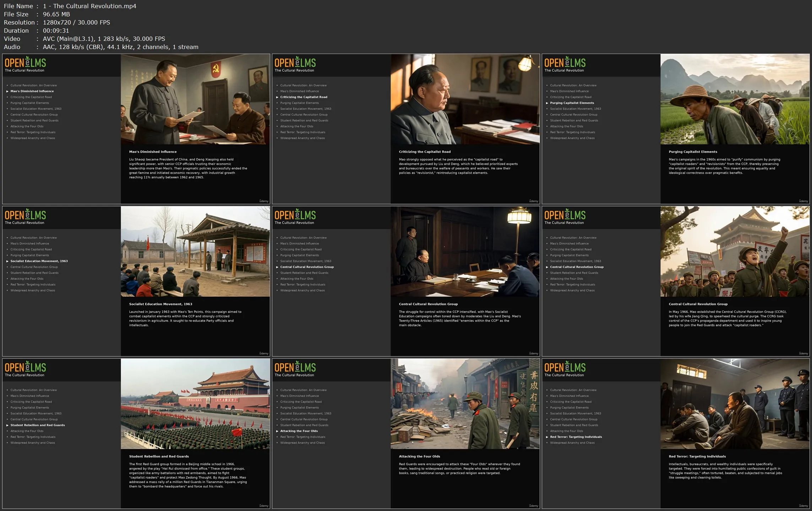
Task: Click the Resolution value 1280x720 / 30.000 FPS
Action: click(76, 22)
